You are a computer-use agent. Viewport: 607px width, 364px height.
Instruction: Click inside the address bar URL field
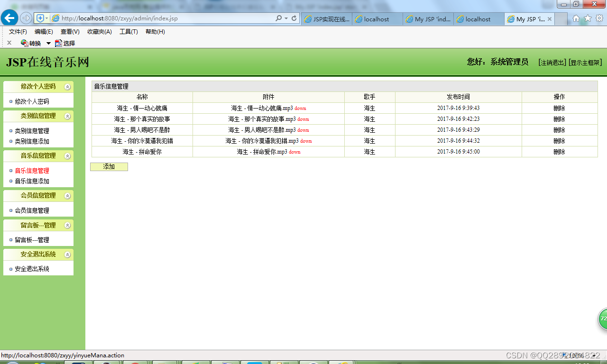(142, 18)
